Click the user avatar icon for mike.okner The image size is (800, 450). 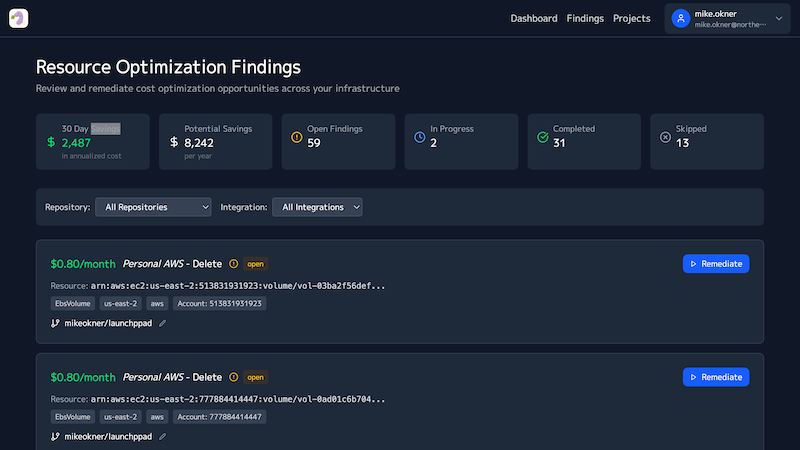coord(681,18)
